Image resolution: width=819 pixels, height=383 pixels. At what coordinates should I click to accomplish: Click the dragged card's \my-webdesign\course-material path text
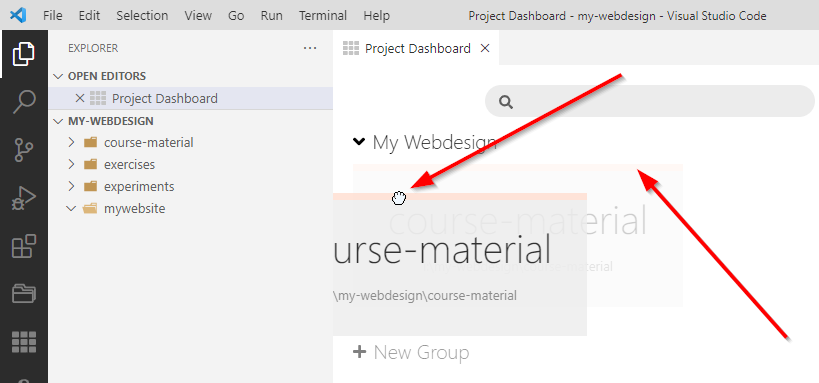click(x=425, y=295)
